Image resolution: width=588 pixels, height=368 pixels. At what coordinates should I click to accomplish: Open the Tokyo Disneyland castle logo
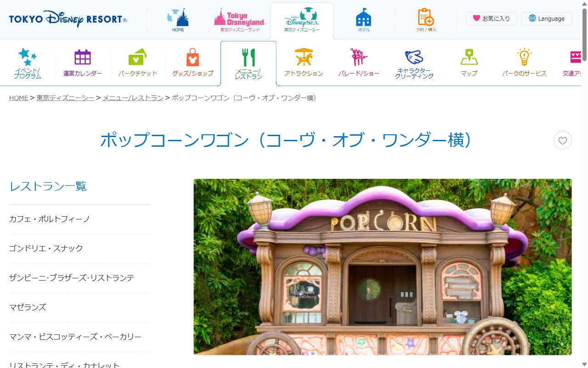[240, 20]
